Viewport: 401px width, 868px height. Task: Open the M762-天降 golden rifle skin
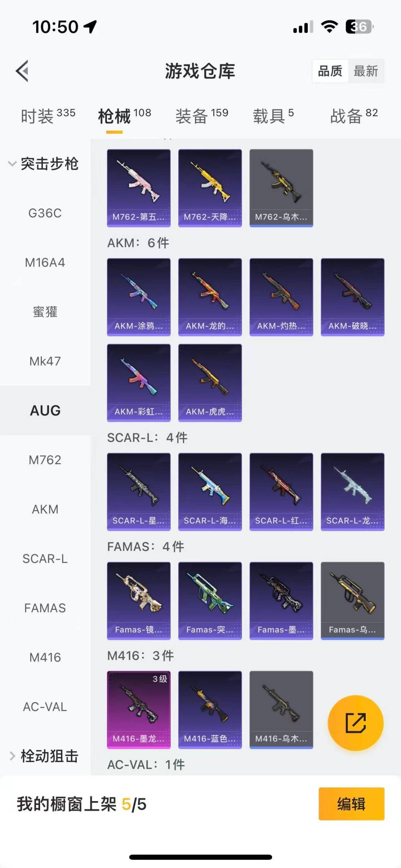210,188
